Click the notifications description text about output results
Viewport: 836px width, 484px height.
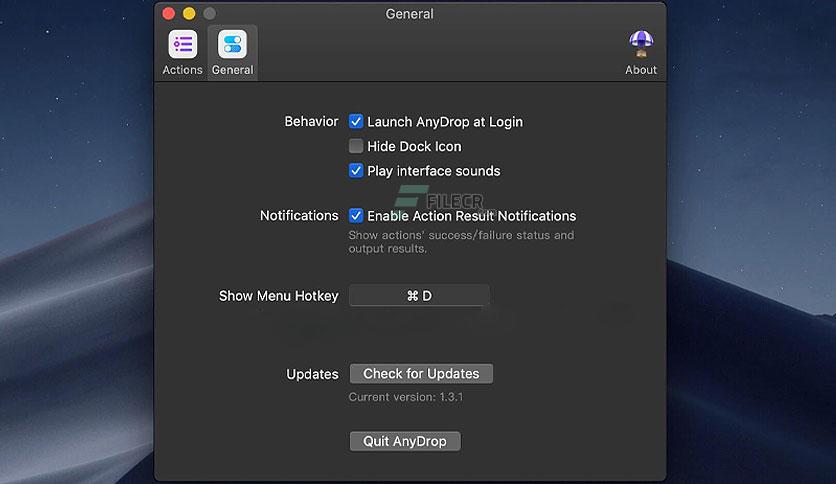(461, 242)
